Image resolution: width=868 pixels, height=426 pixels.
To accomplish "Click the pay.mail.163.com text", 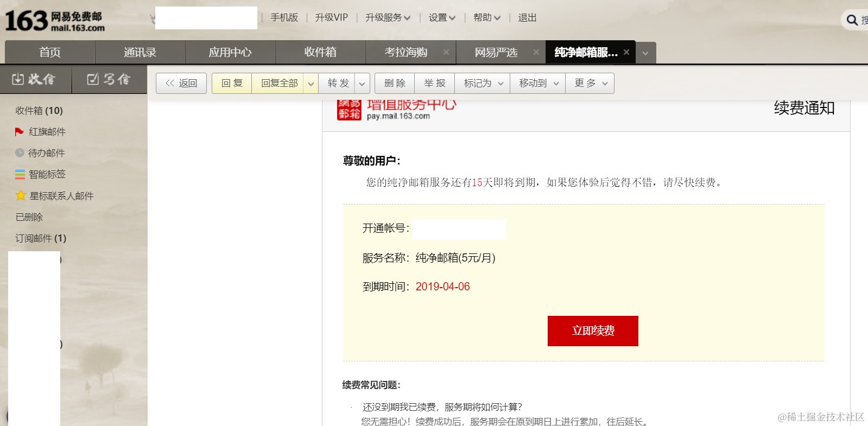I will click(398, 116).
